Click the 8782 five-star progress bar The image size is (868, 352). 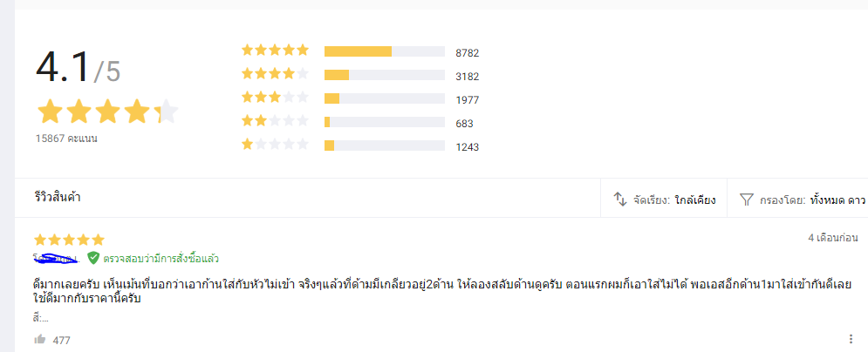(384, 52)
